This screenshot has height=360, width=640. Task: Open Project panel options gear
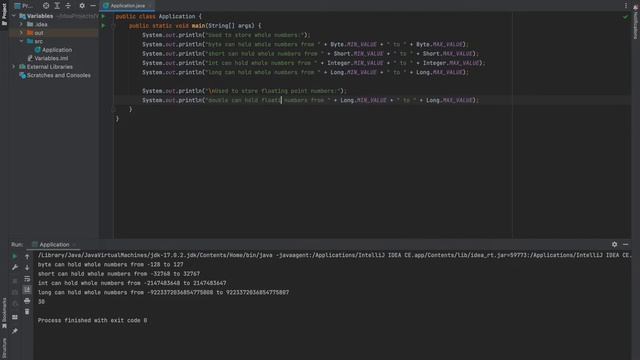(x=82, y=6)
